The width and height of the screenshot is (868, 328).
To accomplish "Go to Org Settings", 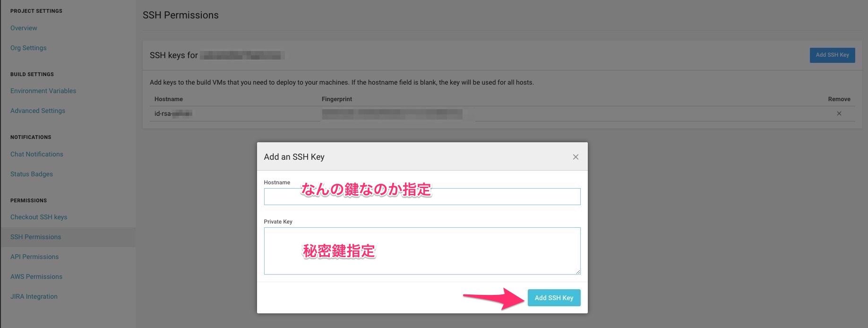I will 28,48.
